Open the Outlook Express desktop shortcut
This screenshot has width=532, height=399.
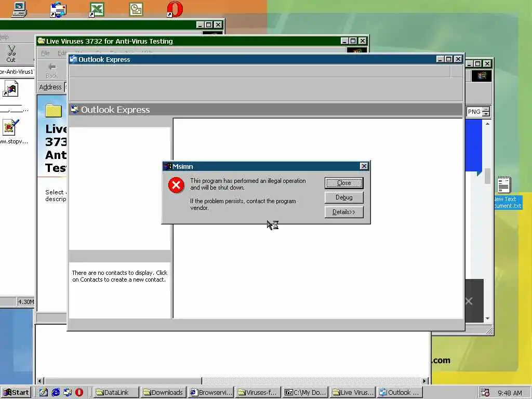pyautogui.click(x=58, y=9)
